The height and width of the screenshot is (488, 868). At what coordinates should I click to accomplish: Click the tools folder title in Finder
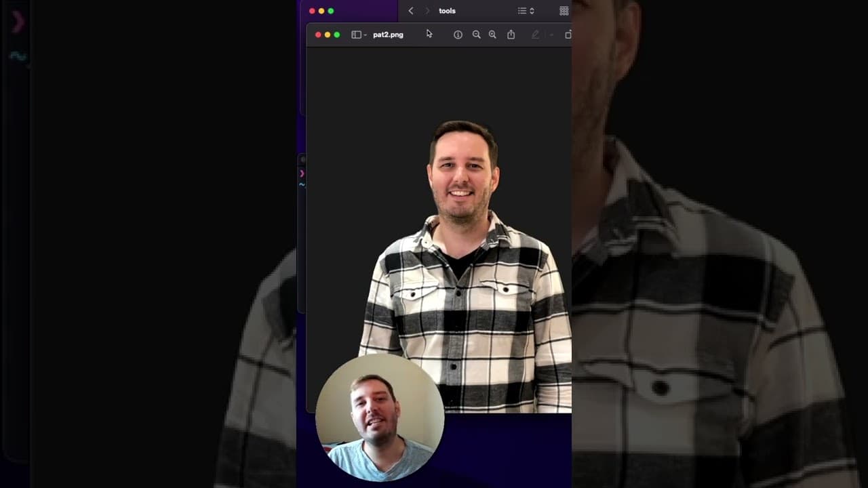pos(447,11)
